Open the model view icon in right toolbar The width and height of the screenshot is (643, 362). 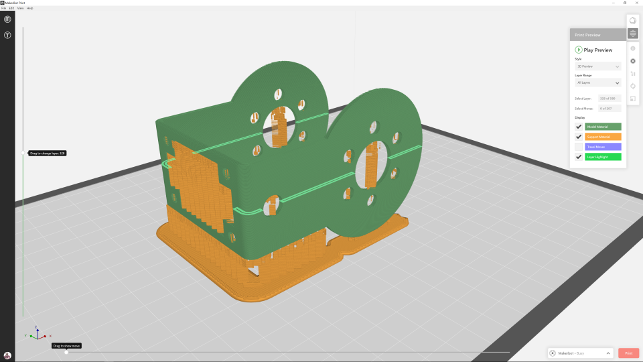(633, 20)
